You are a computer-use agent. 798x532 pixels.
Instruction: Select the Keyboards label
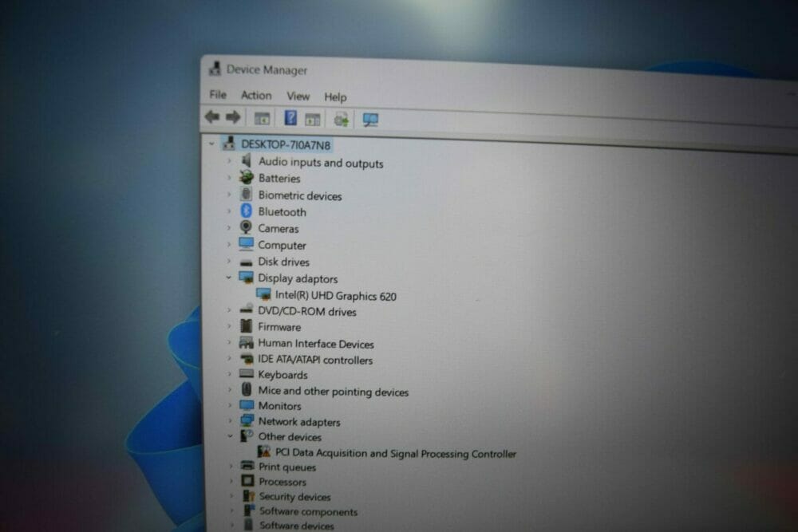point(283,375)
